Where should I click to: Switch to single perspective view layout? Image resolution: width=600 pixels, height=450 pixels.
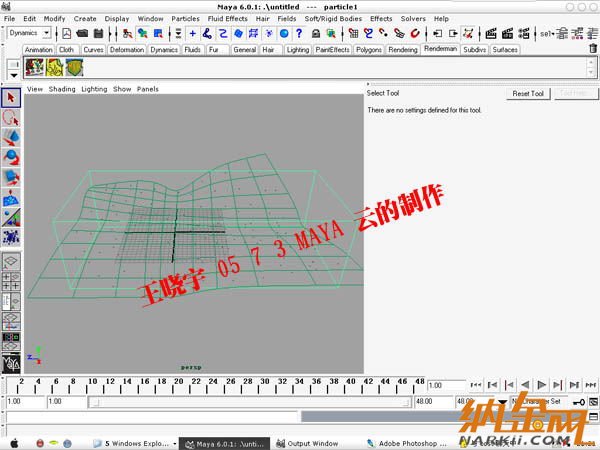[11, 261]
